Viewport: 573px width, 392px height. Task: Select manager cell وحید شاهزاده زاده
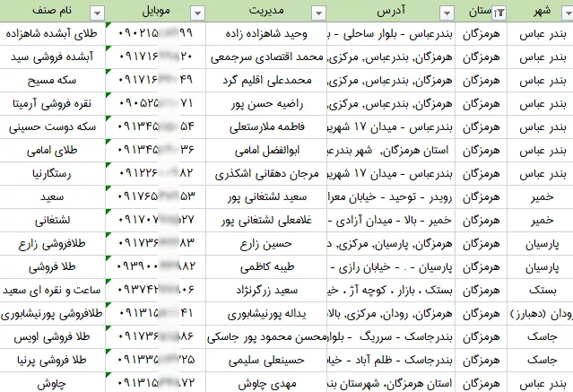266,34
